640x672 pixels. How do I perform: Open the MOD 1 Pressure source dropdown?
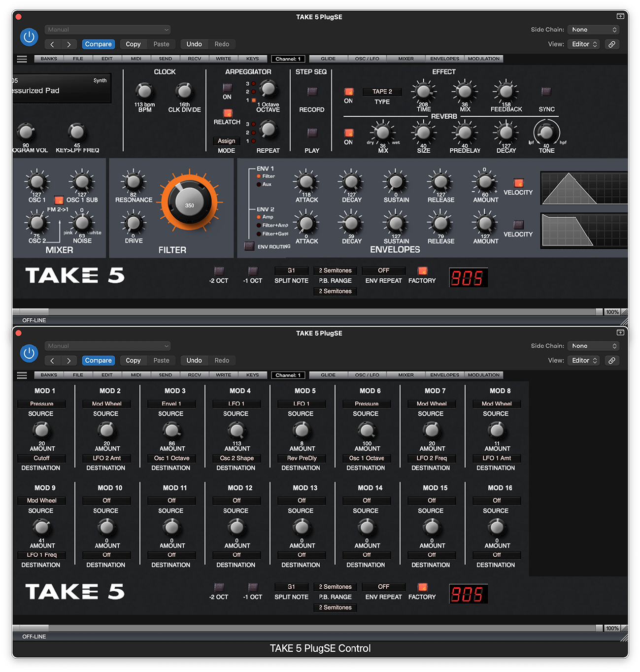pyautogui.click(x=42, y=404)
